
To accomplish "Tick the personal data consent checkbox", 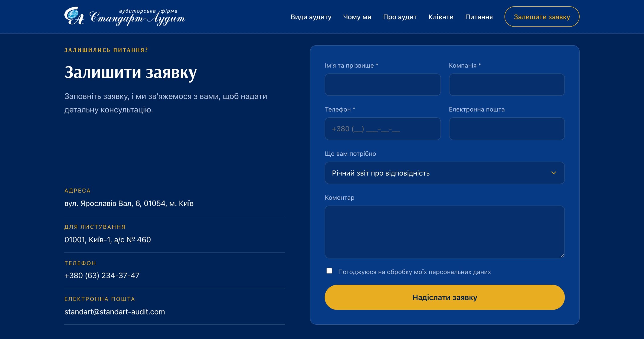I will coord(329,271).
